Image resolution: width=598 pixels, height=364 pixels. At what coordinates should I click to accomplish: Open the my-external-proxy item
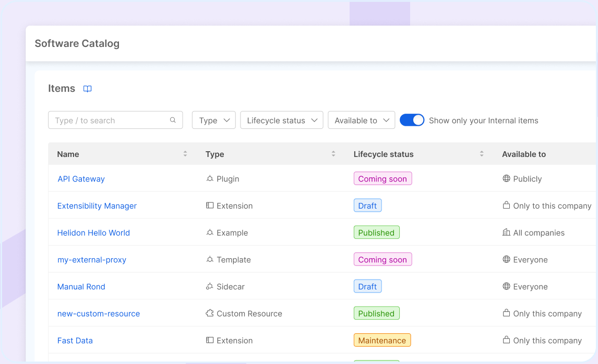tap(91, 260)
